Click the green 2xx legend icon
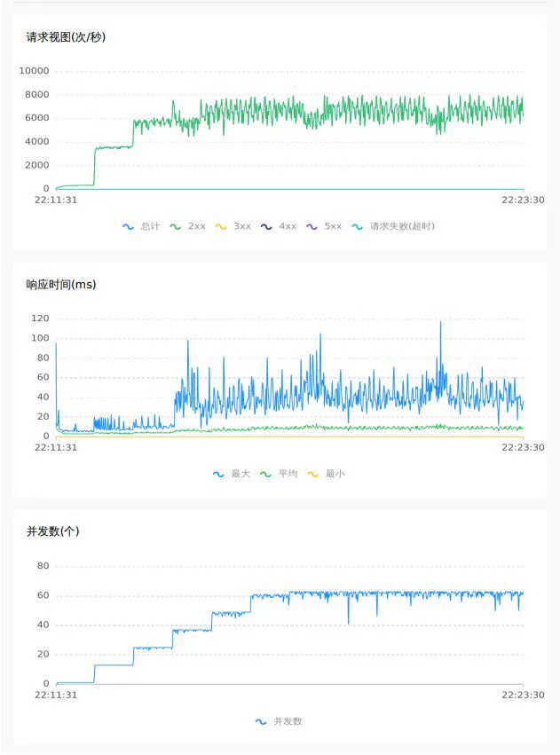 pos(176,226)
